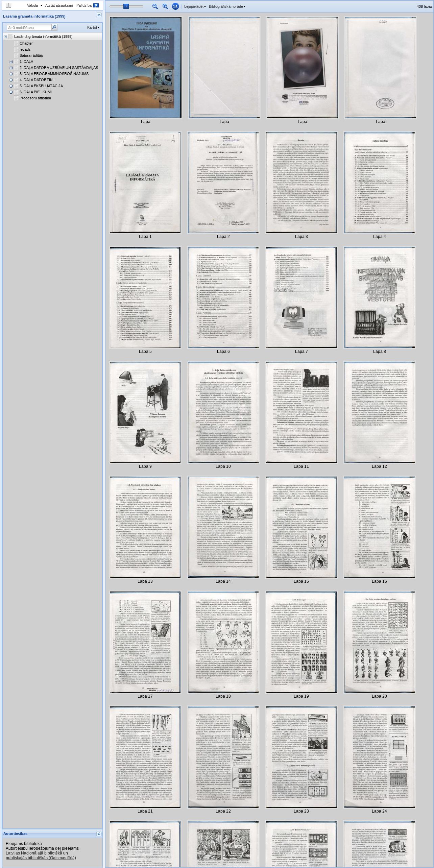Select the Chapter tree item
Screen dimensions: 434x868
pyautogui.click(x=26, y=43)
